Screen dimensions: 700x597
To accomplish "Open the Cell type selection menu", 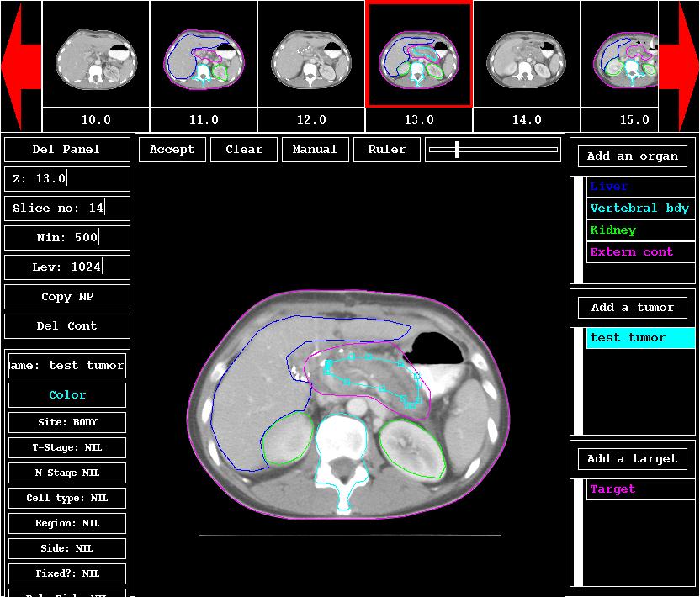I will click(67, 499).
